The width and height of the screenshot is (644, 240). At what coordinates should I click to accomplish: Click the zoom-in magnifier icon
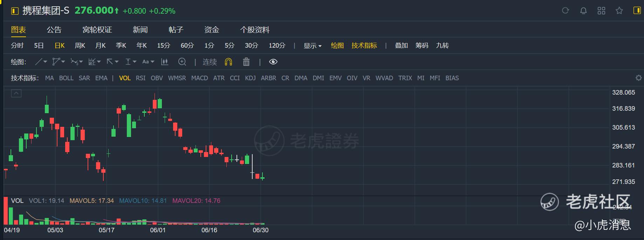[x=182, y=62]
